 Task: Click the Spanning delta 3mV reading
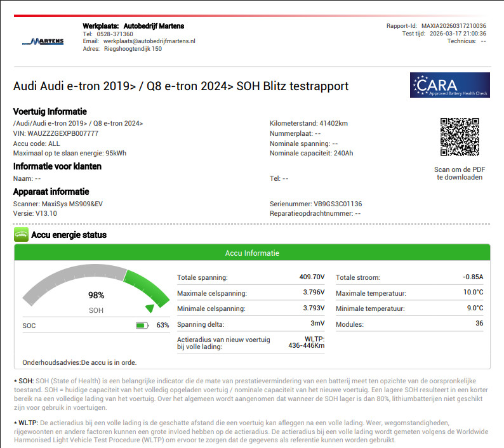317,324
